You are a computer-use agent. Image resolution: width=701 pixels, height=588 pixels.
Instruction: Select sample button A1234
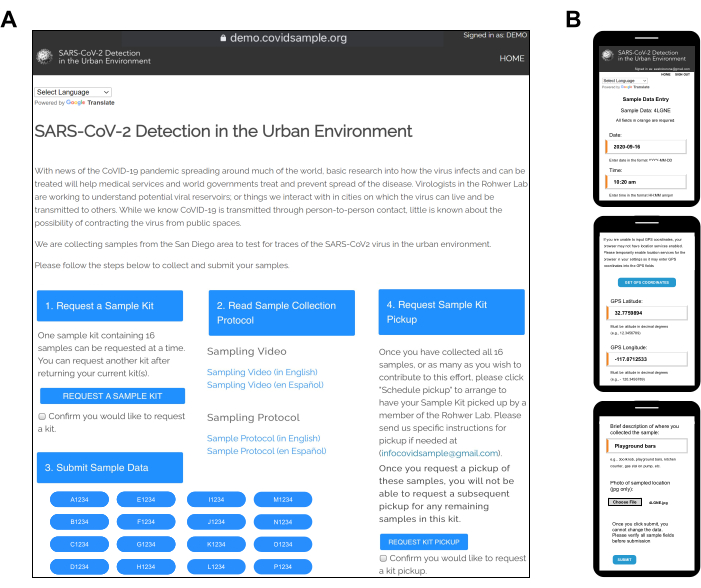pyautogui.click(x=79, y=499)
